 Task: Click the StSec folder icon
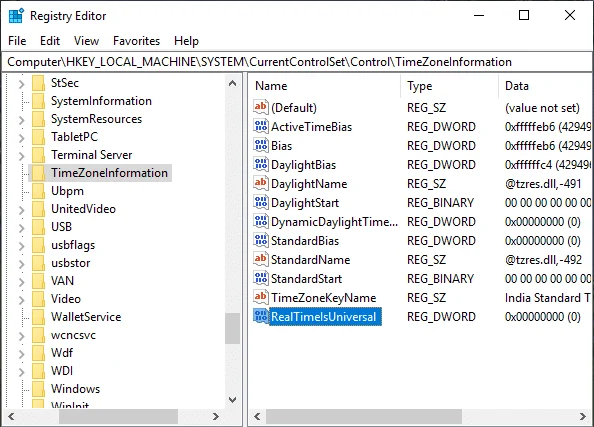(x=38, y=83)
